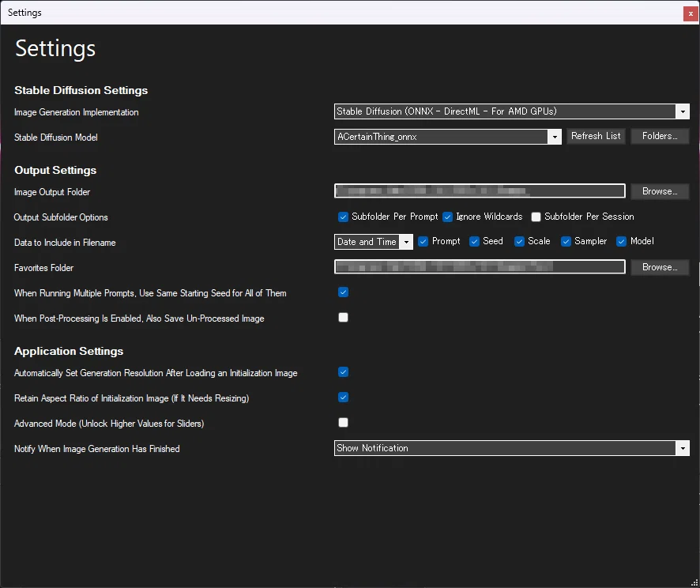
Task: Click the Stable Diffusion Model label
Action: [56, 138]
